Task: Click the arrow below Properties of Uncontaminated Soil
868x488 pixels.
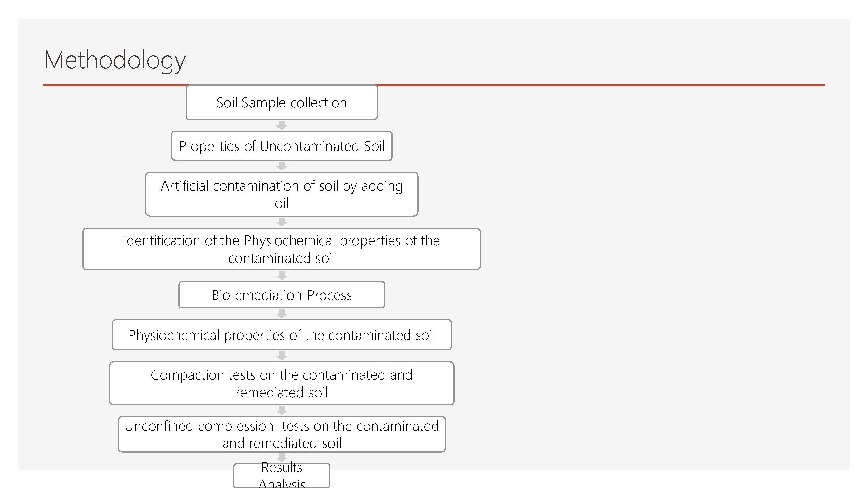Action: pyautogui.click(x=282, y=166)
